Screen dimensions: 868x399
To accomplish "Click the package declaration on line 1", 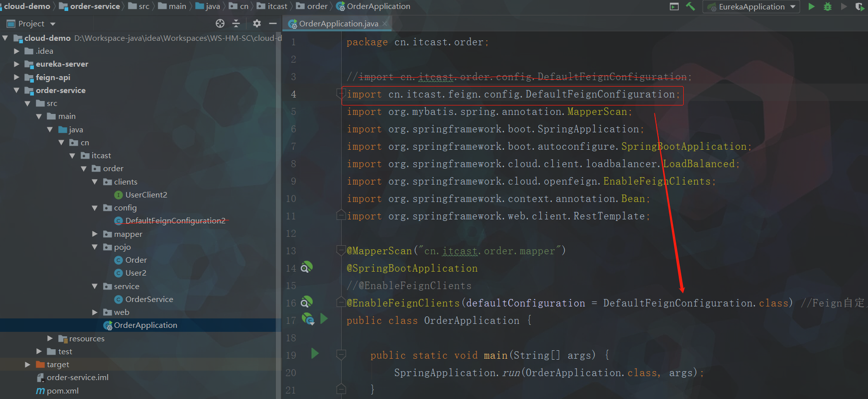I will (x=417, y=42).
